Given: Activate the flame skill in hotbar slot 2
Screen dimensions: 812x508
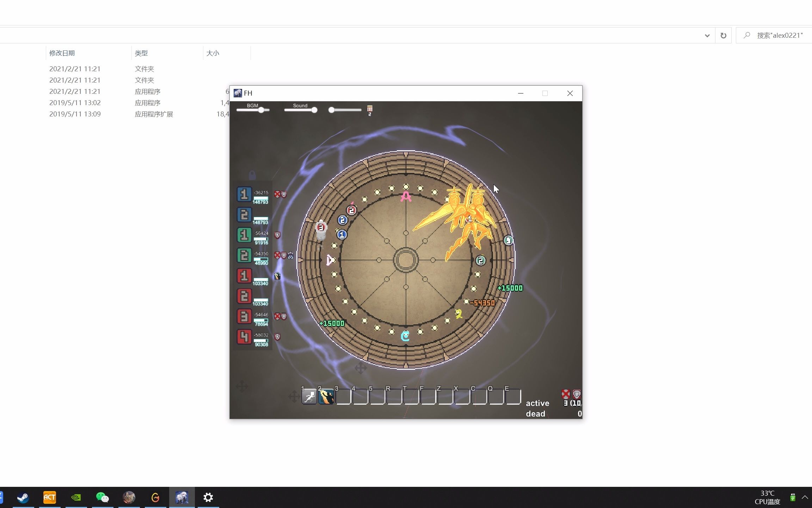Looking at the screenshot, I should (326, 397).
